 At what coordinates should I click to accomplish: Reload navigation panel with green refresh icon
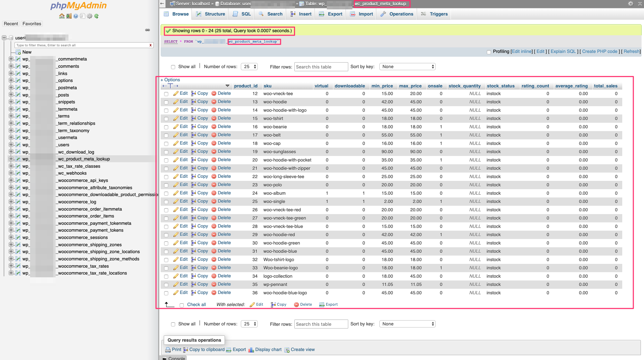pos(97,16)
